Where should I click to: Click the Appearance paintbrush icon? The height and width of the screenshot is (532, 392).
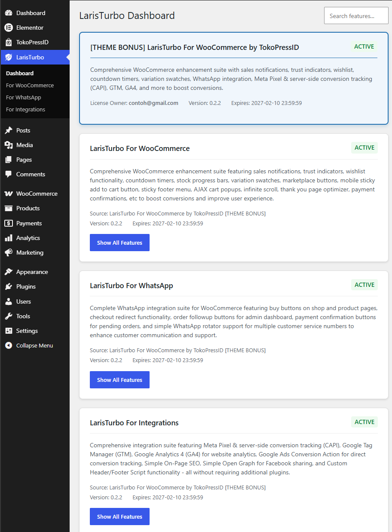[9, 272]
